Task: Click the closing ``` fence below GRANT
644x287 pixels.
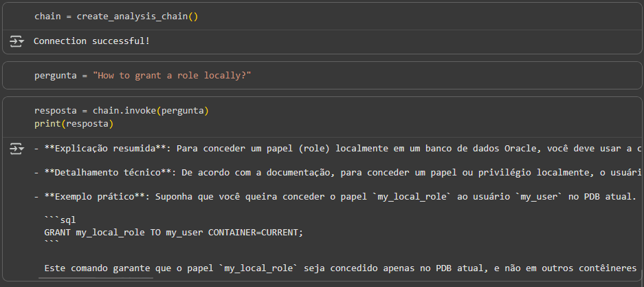Action: coord(52,244)
